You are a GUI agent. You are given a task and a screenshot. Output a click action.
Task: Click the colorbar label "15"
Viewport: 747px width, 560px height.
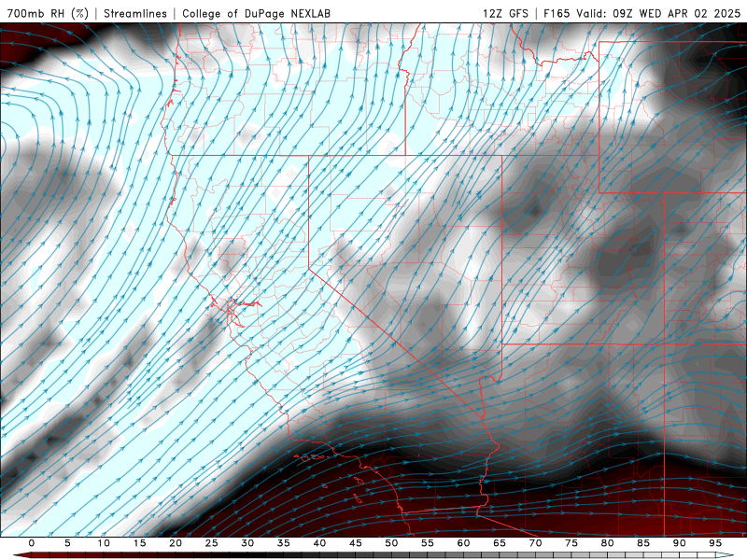[139, 543]
